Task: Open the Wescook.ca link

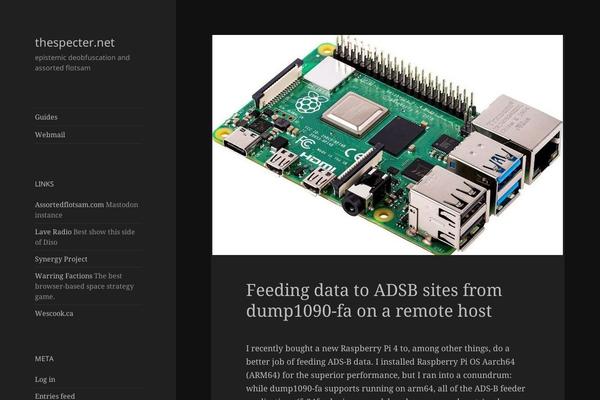Action: (54, 313)
